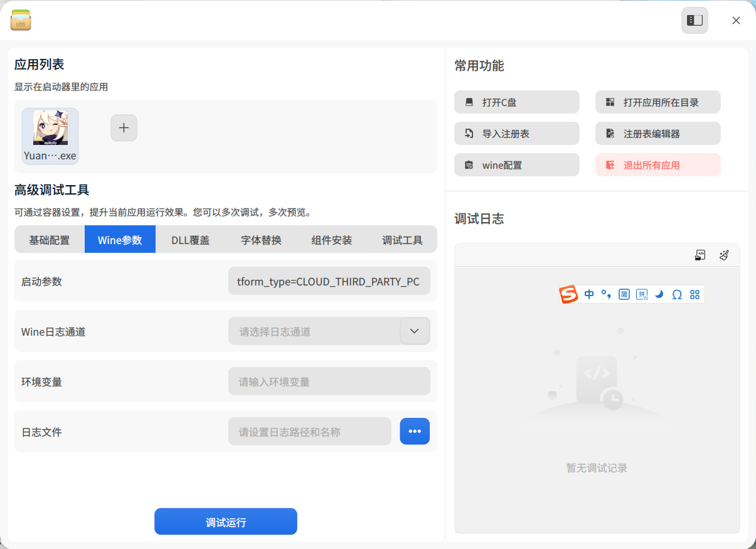Switch to Wine参数 tab

coord(120,240)
